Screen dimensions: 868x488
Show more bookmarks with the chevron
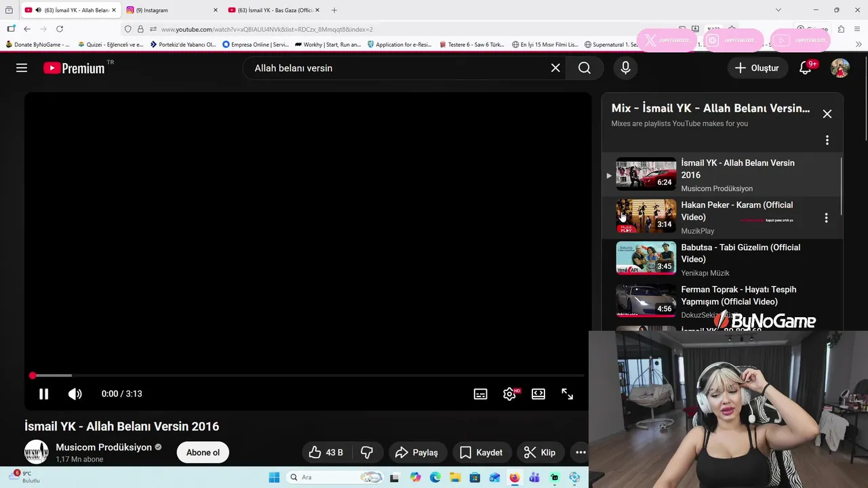[859, 45]
